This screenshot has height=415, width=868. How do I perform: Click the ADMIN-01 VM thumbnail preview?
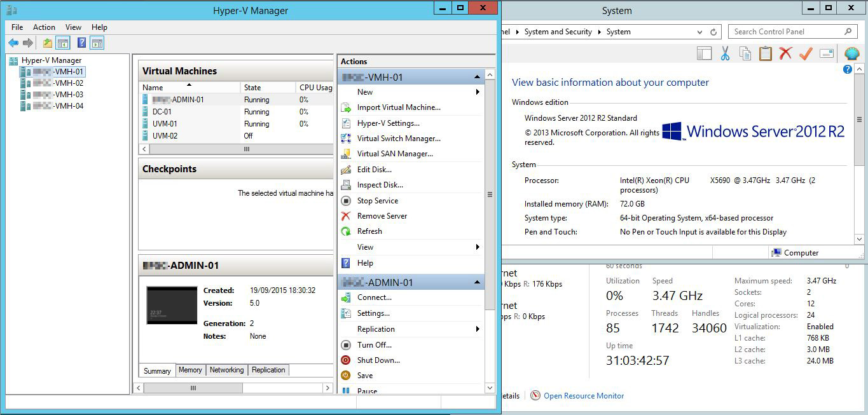[x=172, y=306]
